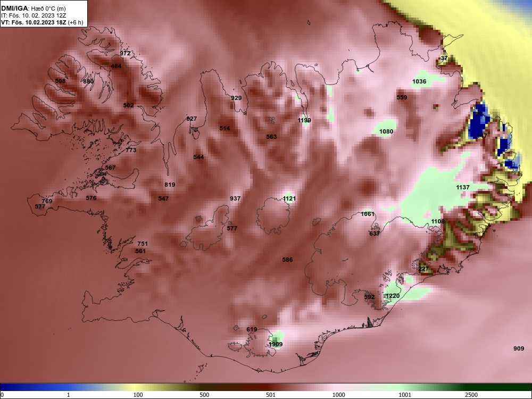This screenshot has height=399, width=532.
Task: Select the "IT: Fös. 10. 02. 2023 12Z" line
Action: click(33, 15)
